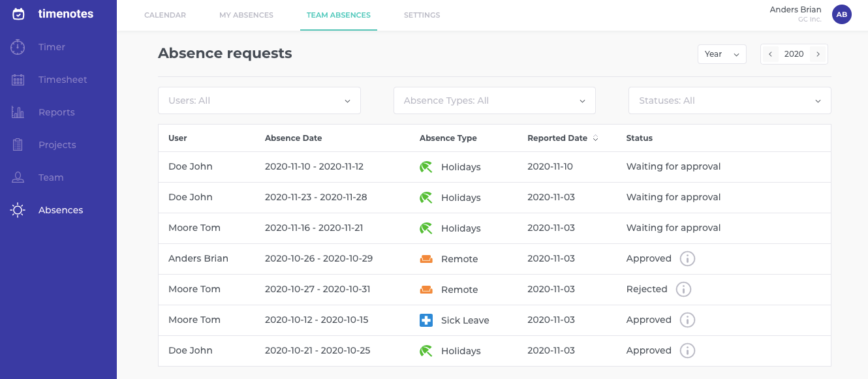
Task: Click the Status column header
Action: tap(640, 138)
